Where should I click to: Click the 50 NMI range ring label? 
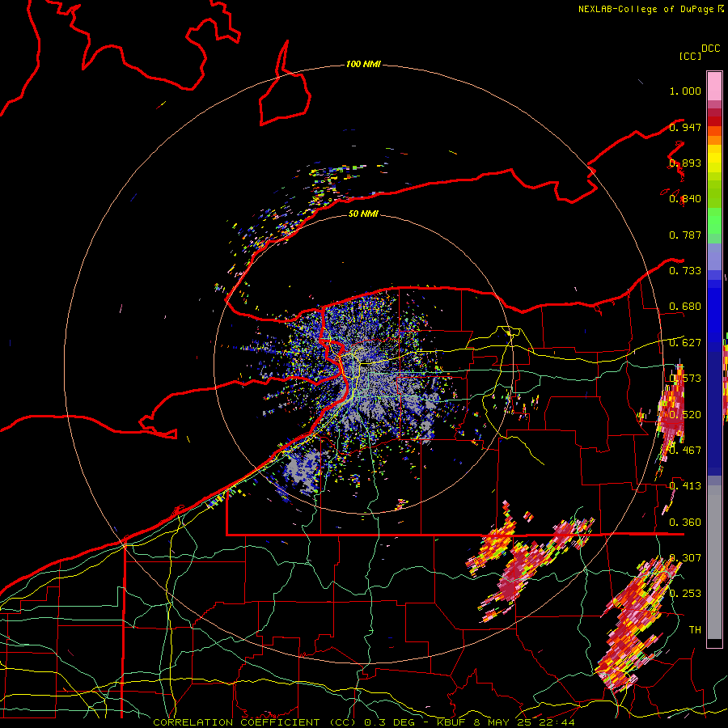(363, 214)
